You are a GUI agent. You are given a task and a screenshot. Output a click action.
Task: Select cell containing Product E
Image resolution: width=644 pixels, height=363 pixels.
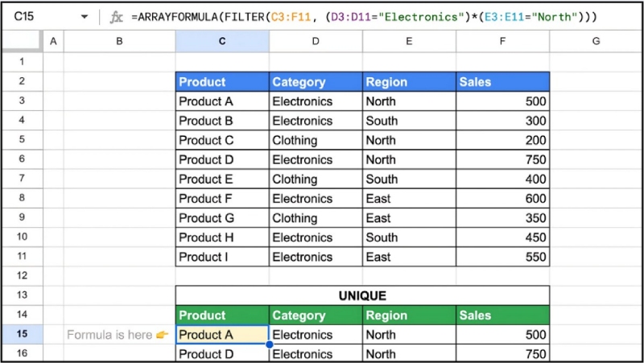pyautogui.click(x=222, y=179)
